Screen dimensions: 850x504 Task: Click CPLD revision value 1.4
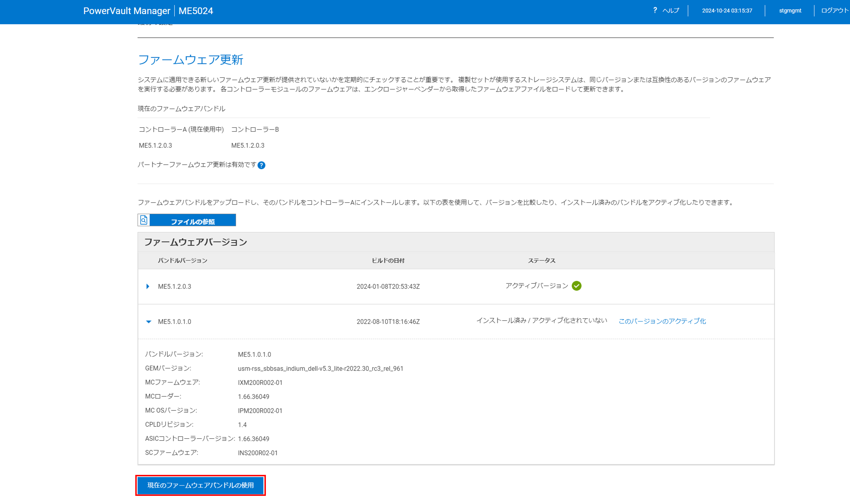pyautogui.click(x=242, y=425)
